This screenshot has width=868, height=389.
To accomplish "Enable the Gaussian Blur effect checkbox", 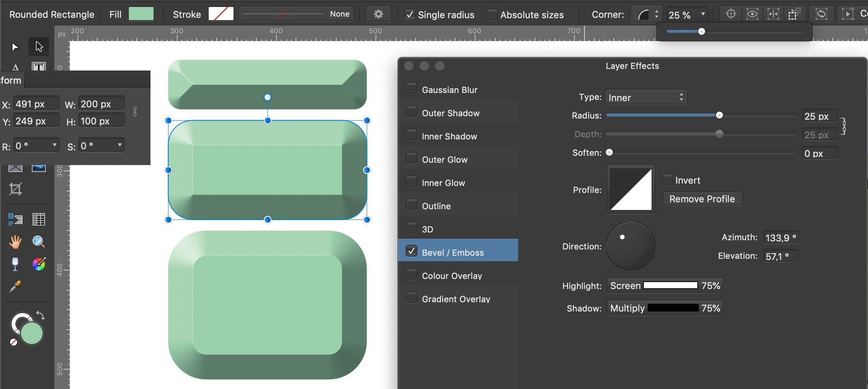I will pos(411,88).
